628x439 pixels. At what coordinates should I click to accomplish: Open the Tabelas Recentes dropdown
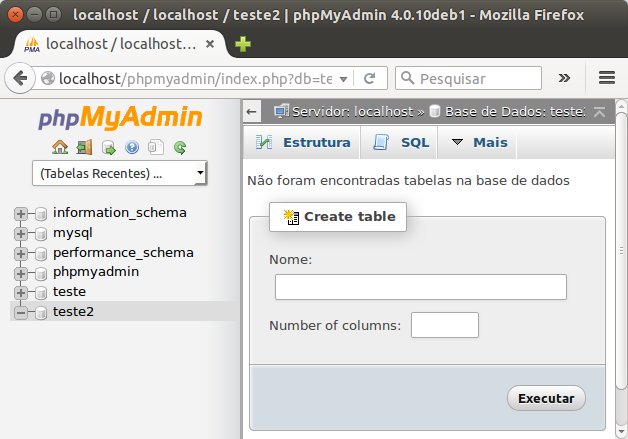[x=119, y=173]
